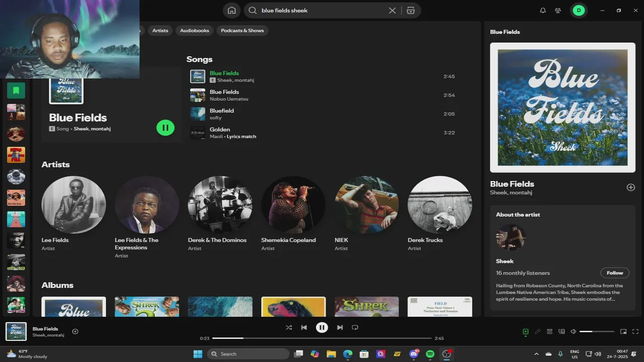Open the Gorilla Zoe sidebar playlist tile
Image resolution: width=644 pixels, height=362 pixels.
point(16,198)
